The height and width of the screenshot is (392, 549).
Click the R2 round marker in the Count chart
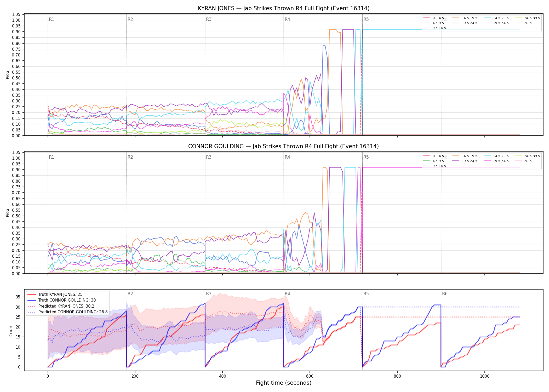[130, 294]
